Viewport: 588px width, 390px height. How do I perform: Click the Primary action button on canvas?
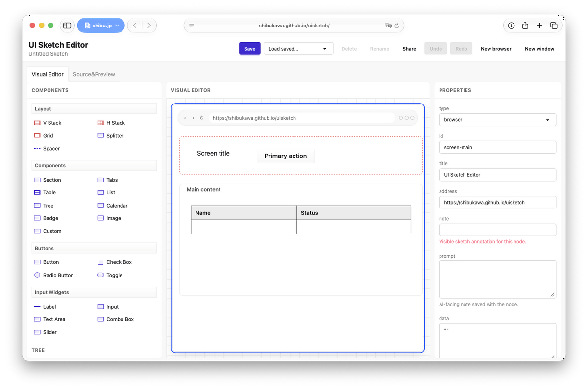coord(286,156)
